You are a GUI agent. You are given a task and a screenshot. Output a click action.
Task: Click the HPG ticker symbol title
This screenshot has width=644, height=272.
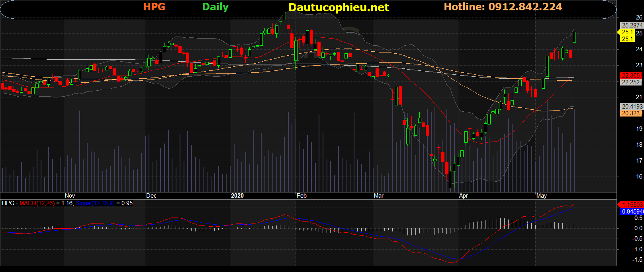(154, 7)
